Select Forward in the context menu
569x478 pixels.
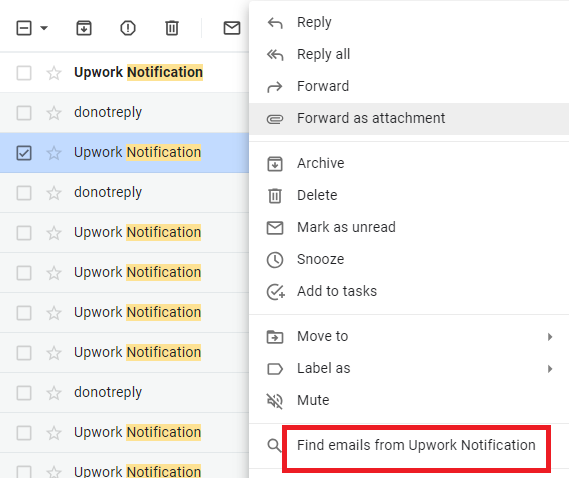[409, 86]
